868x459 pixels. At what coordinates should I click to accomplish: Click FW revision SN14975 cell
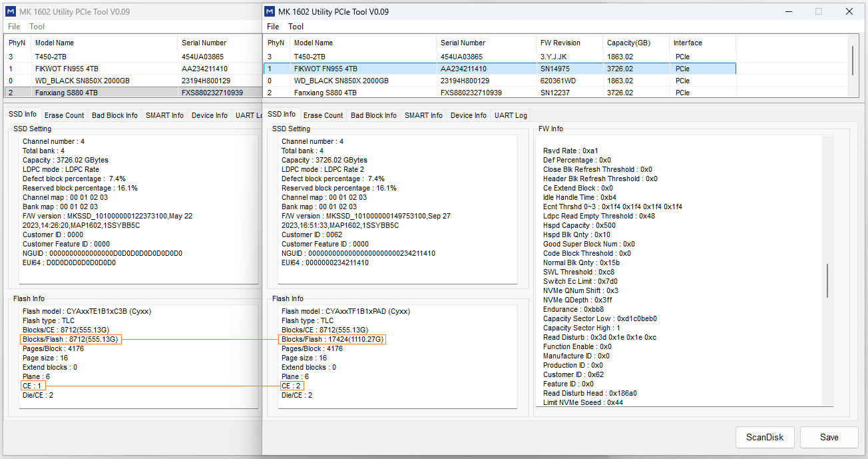tap(554, 69)
